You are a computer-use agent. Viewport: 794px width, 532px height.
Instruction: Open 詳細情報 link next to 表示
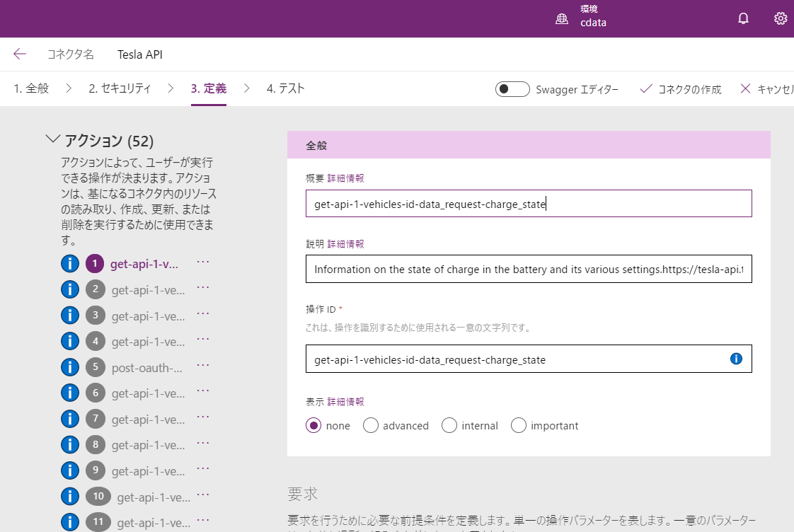point(346,402)
